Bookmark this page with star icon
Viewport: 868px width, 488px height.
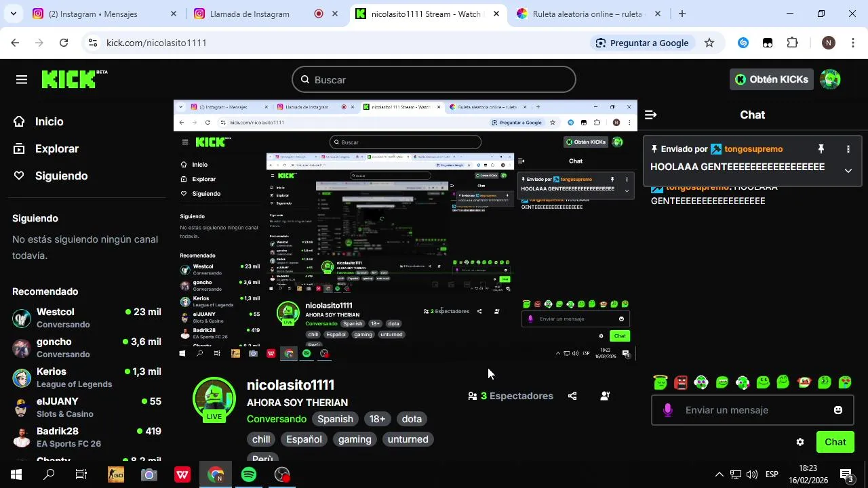(709, 43)
